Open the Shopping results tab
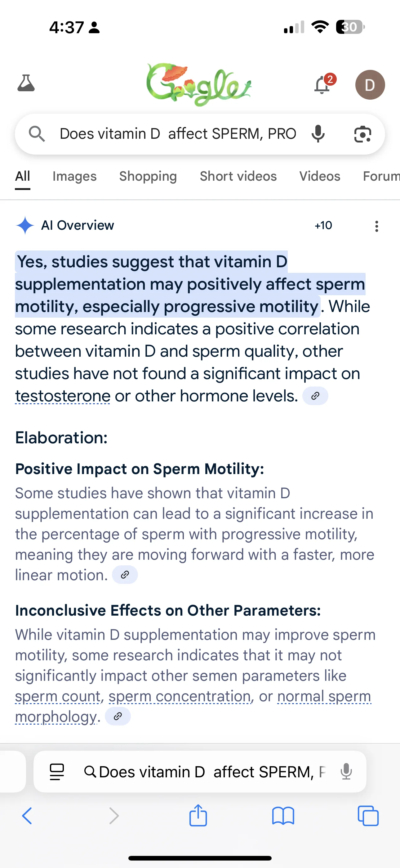 (148, 176)
